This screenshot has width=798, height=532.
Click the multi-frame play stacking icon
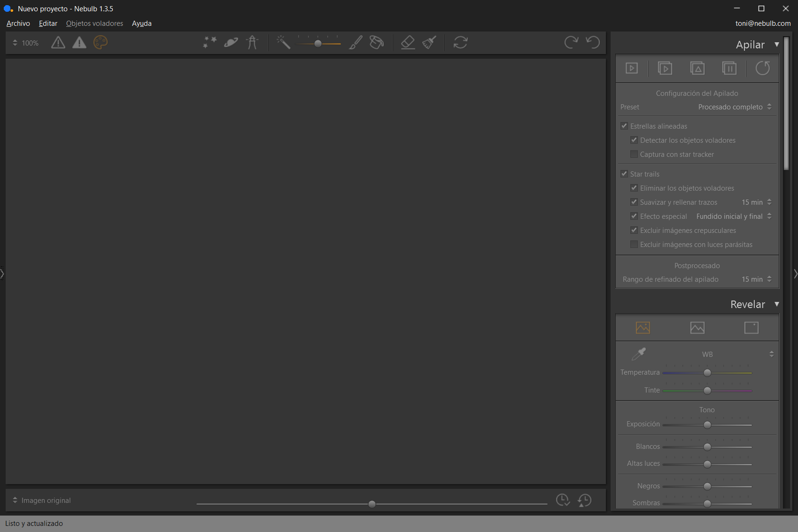665,68
